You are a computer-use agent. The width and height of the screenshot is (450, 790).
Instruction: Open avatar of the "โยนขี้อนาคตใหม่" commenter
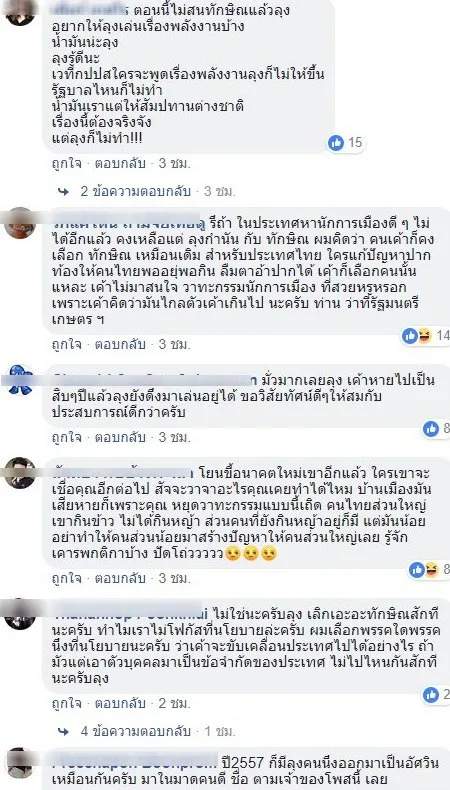[20, 473]
